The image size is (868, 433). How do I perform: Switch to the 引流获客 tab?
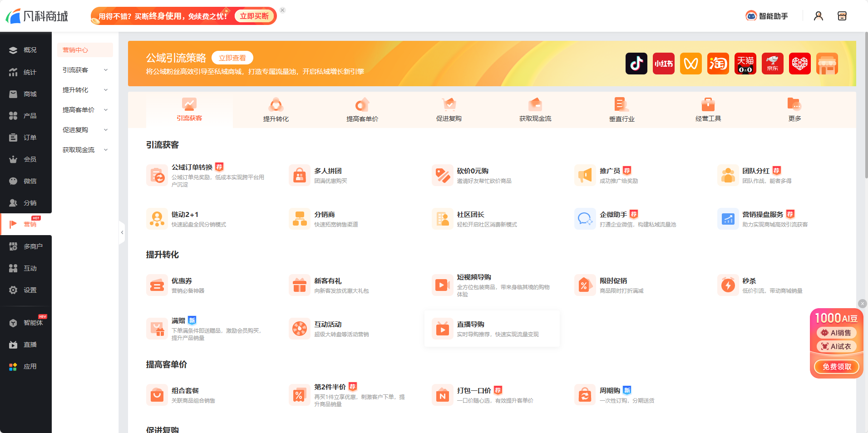tap(189, 110)
